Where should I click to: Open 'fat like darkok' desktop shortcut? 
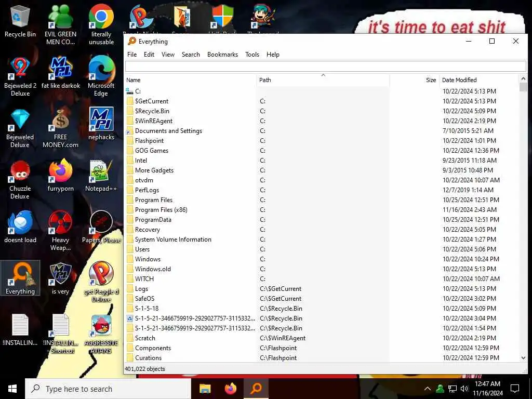click(60, 73)
